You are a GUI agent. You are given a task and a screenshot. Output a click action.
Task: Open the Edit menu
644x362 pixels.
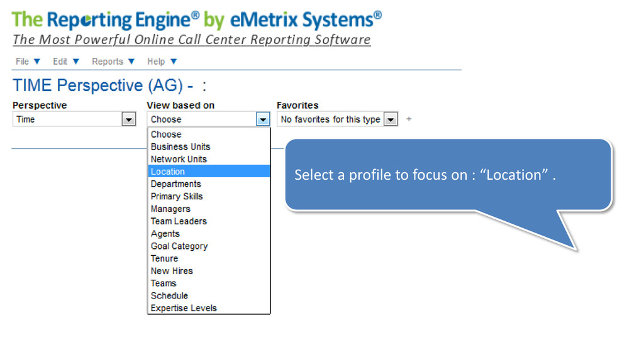coord(65,62)
